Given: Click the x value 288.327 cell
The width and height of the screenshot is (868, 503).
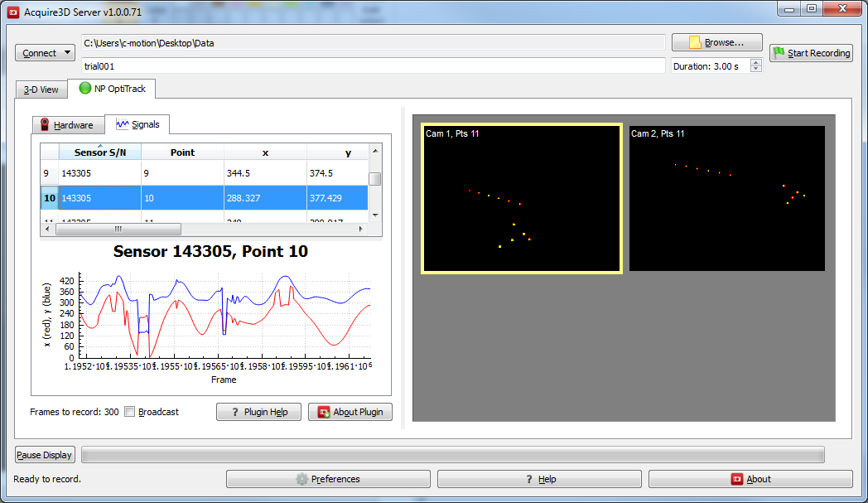Looking at the screenshot, I should point(265,198).
